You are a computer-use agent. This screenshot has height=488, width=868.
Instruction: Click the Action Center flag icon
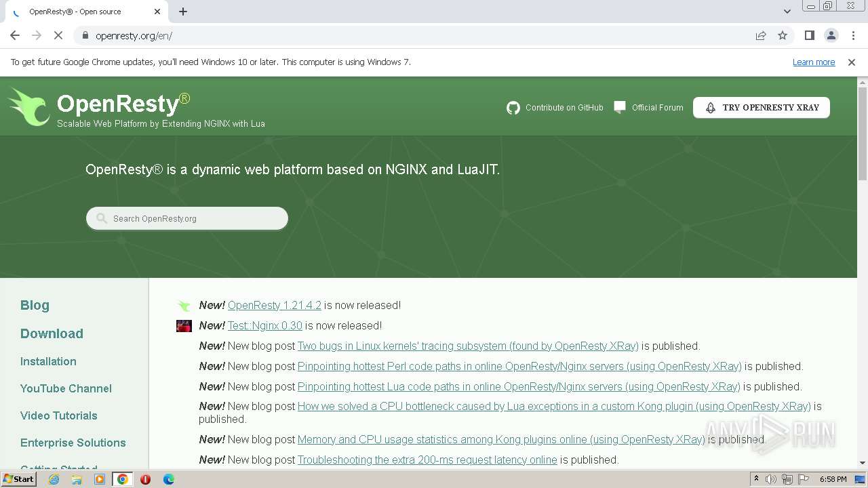[x=803, y=479]
